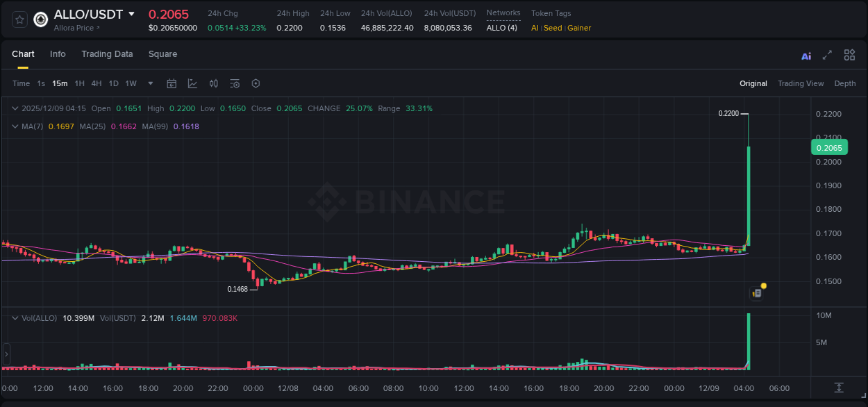
Task: Click the Seed token tag
Action: pos(552,28)
